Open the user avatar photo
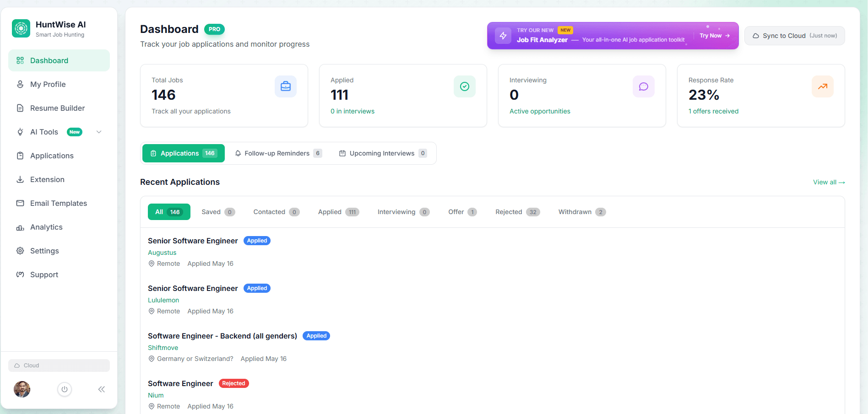The image size is (868, 414). click(x=22, y=389)
